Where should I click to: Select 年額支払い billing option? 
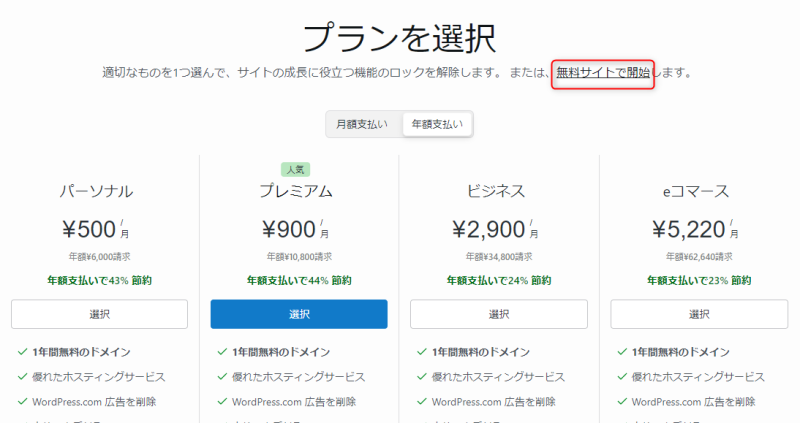click(437, 124)
